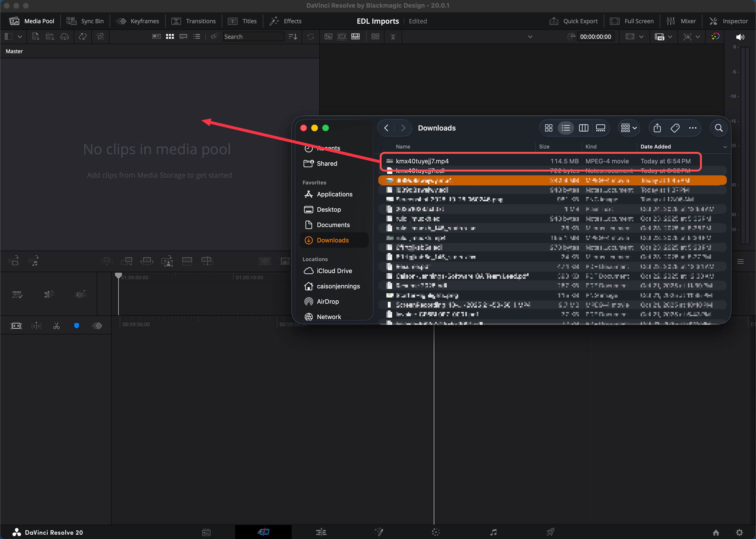Click the timeline keyframes diamond icon
Image resolution: width=756 pixels, height=539 pixels.
pos(97,326)
